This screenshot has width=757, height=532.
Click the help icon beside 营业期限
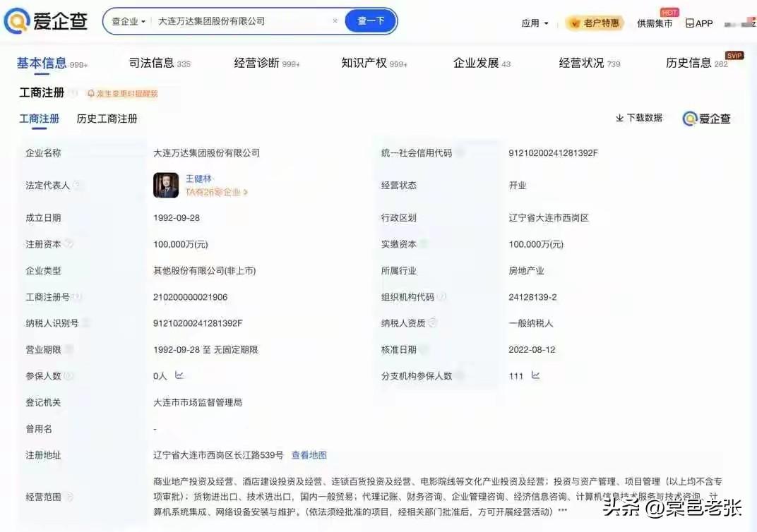[68, 349]
